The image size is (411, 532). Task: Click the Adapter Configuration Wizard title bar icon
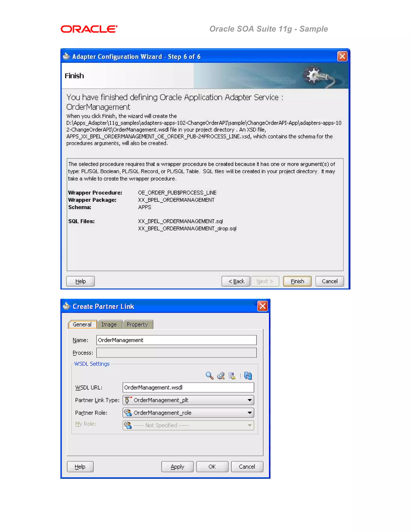tap(66, 56)
